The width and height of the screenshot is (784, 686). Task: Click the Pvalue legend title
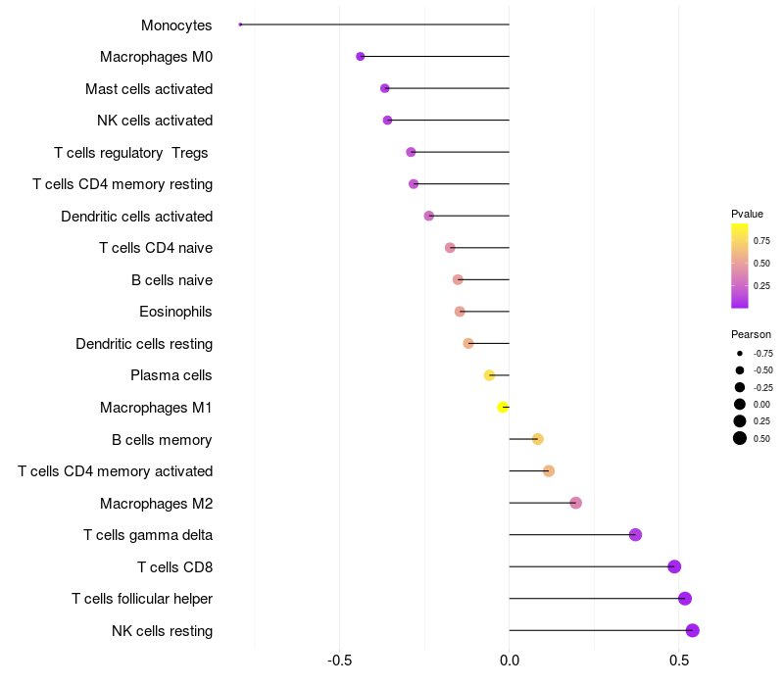(747, 214)
